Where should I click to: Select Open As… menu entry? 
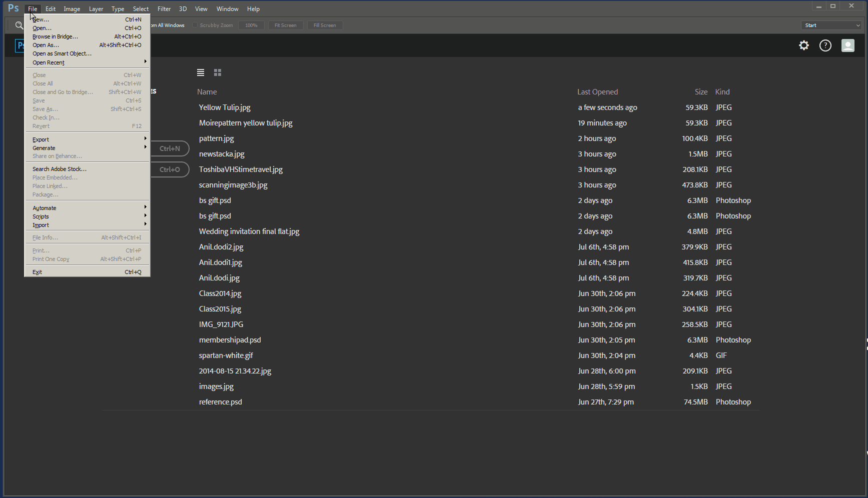(87, 45)
